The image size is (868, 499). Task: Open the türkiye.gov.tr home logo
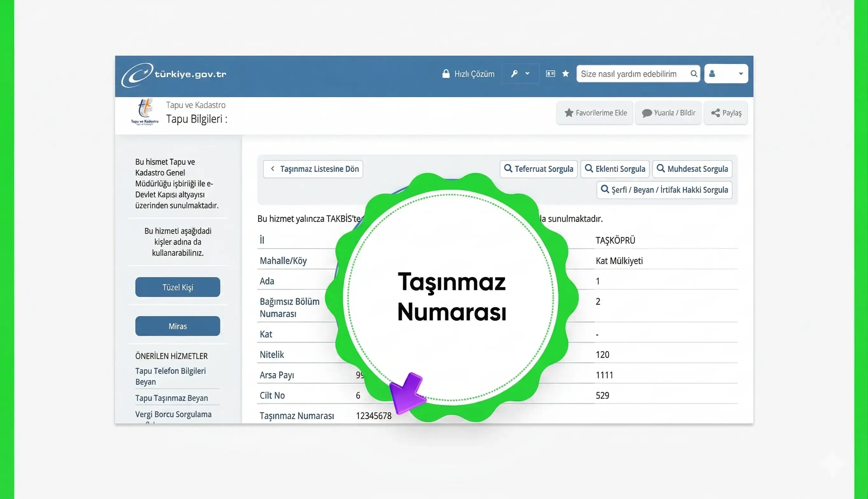click(x=174, y=74)
